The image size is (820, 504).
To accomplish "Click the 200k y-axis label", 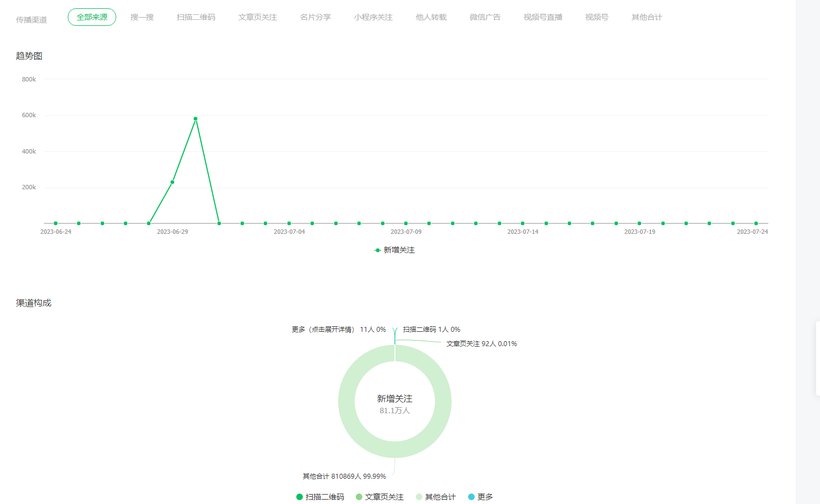I will 29,187.
